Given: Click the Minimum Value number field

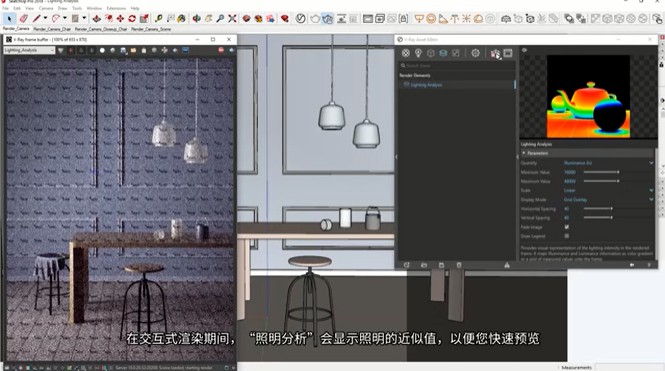Looking at the screenshot, I should coord(571,172).
